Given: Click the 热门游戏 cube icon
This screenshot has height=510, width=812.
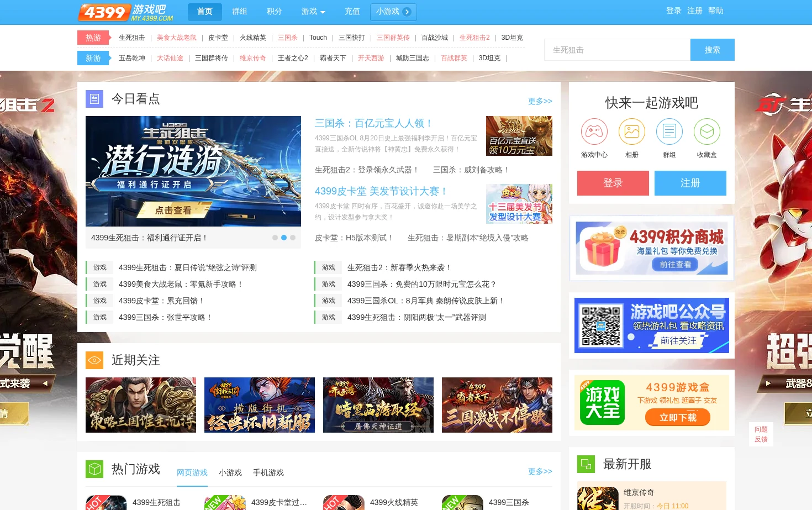Looking at the screenshot, I should pos(94,469).
